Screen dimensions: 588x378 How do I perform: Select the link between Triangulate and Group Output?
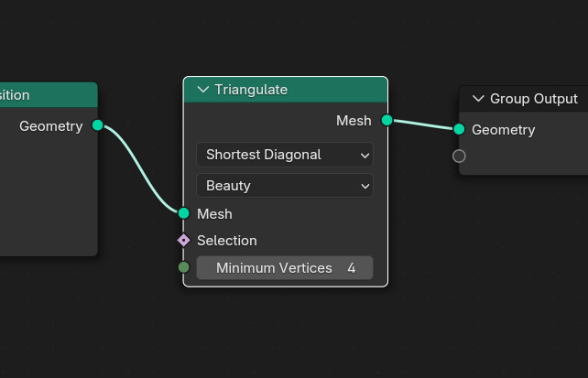423,124
